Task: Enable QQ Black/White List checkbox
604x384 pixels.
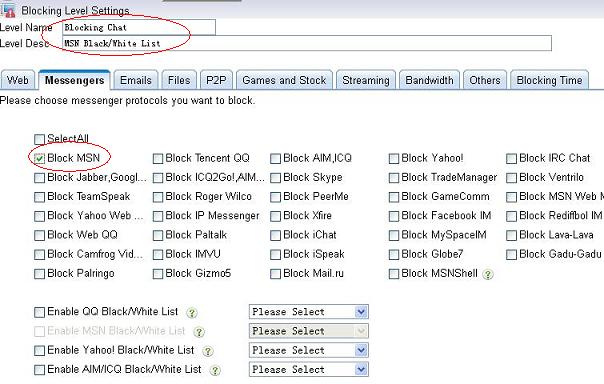Action: tap(39, 312)
